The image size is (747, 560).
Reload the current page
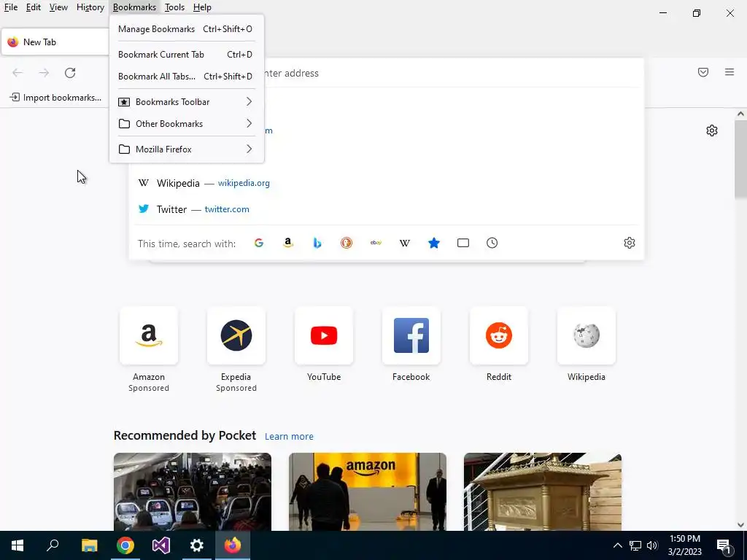pos(70,72)
